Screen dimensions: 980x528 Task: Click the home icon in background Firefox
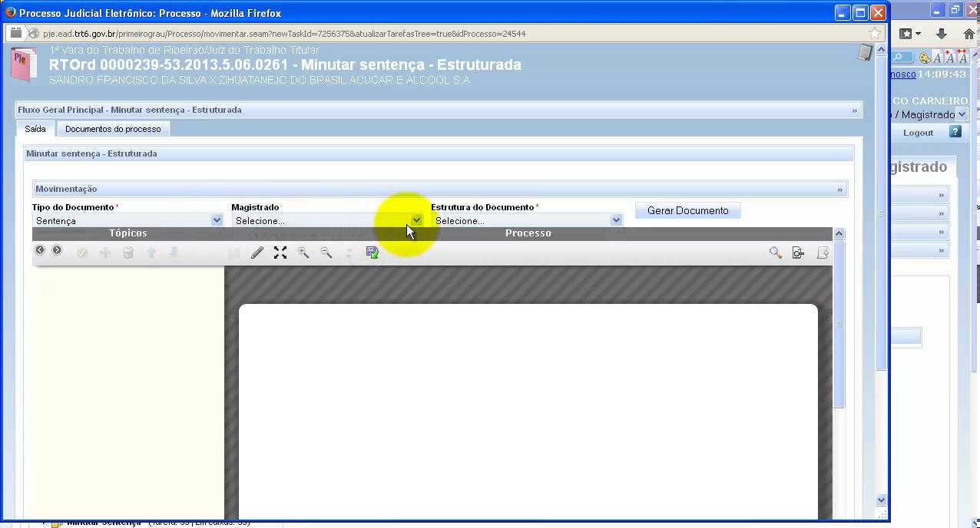point(969,34)
